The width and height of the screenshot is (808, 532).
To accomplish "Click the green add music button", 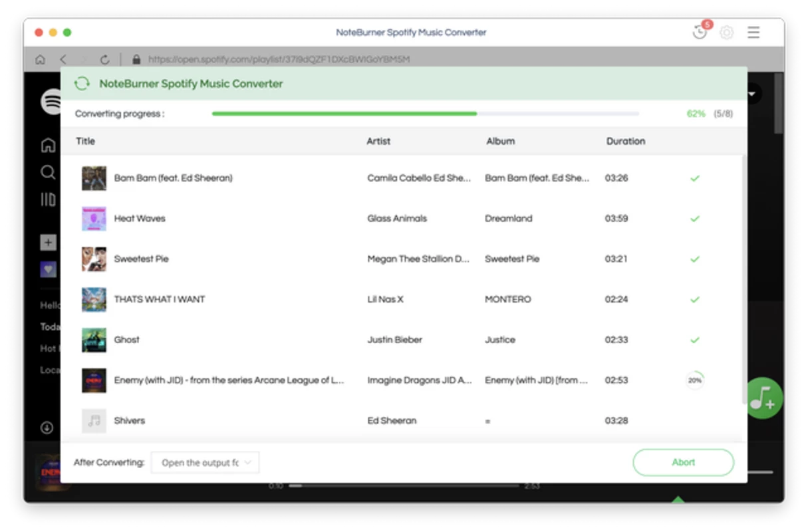I will click(763, 398).
